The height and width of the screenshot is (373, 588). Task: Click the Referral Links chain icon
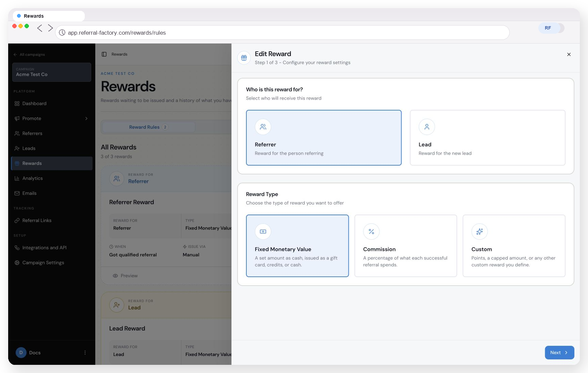click(17, 220)
